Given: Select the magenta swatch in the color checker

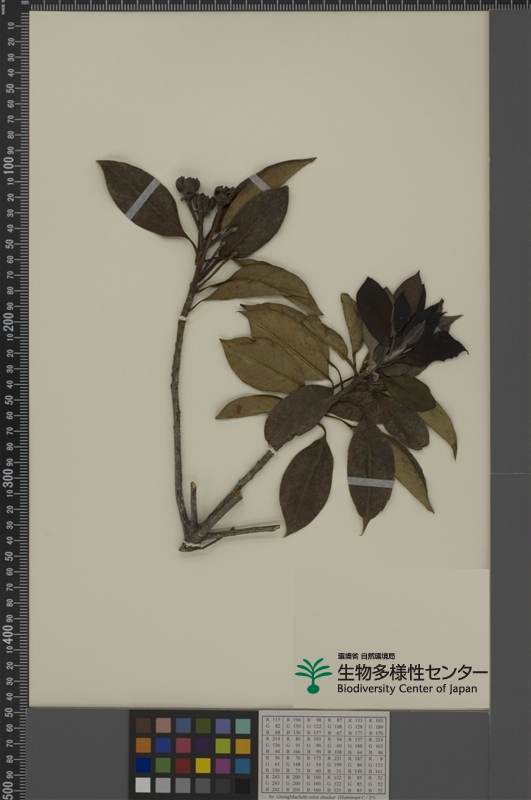Looking at the screenshot, I should pos(223,765).
